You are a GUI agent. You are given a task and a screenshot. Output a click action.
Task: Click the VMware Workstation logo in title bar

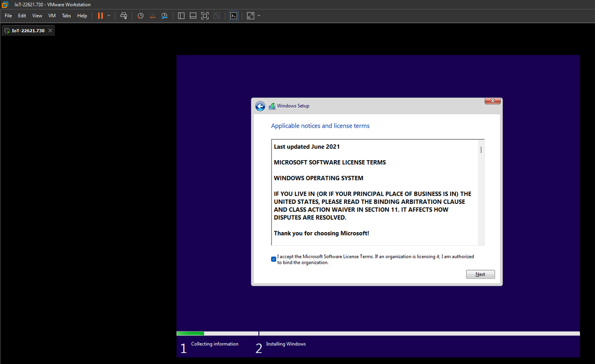click(x=5, y=5)
